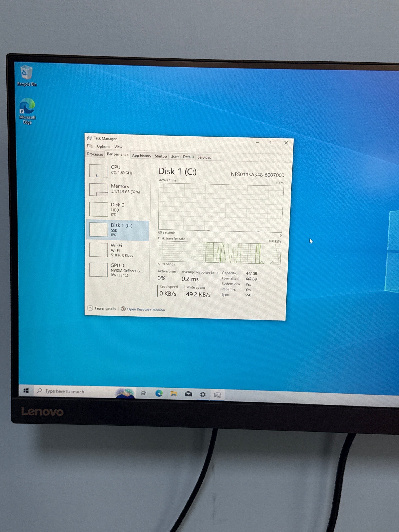The height and width of the screenshot is (532, 399).
Task: Click the Type SSD value
Action: pyautogui.click(x=248, y=295)
